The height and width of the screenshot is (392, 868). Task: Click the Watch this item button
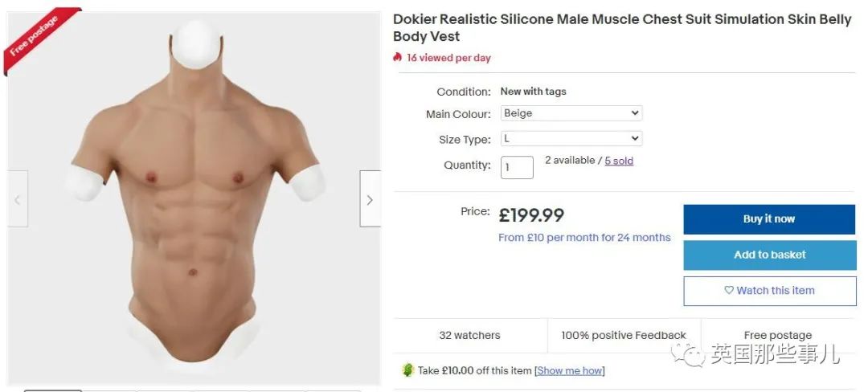tap(769, 291)
